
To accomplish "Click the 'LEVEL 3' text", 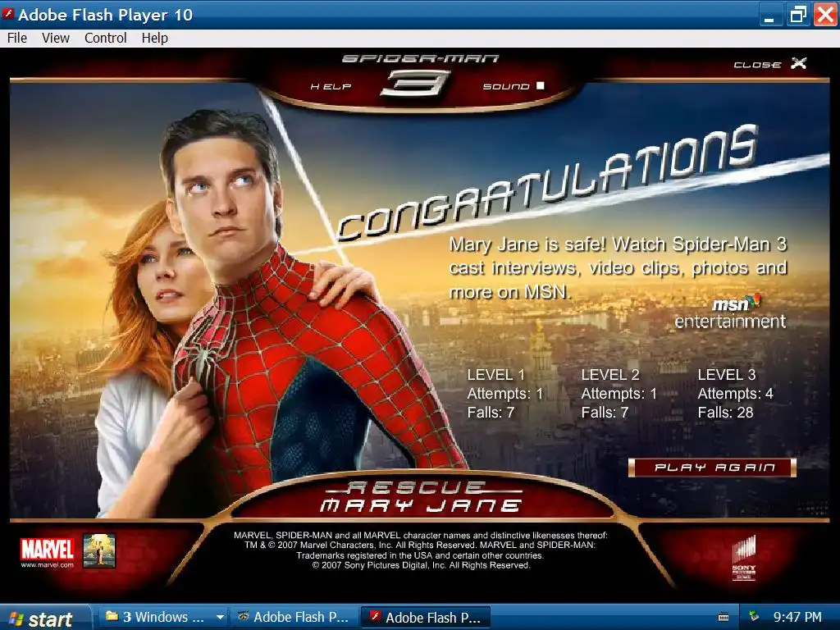I will coord(727,374).
